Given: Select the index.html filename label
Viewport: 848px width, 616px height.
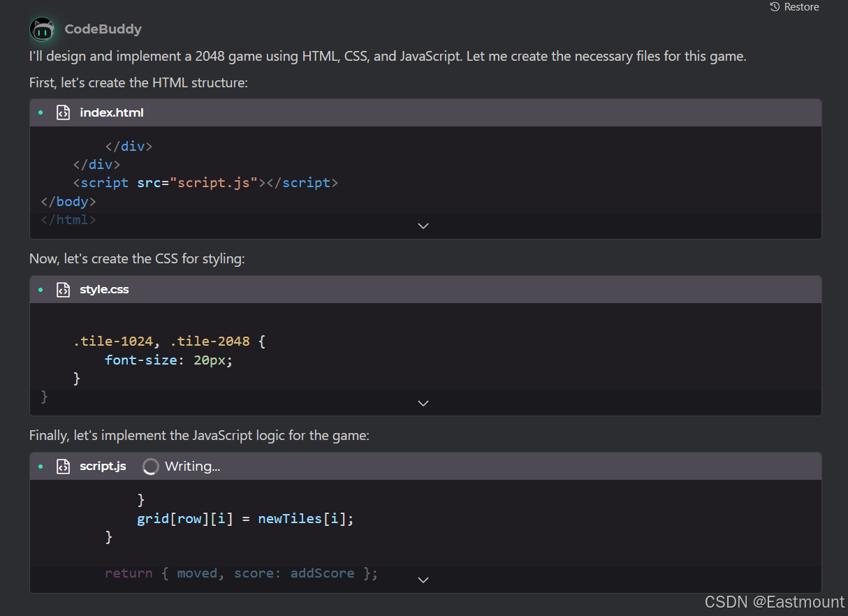Looking at the screenshot, I should [111, 112].
